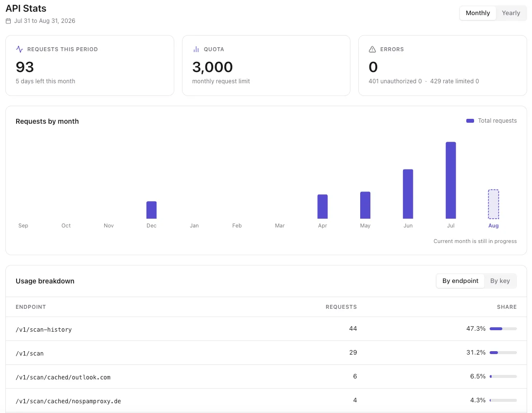Click the ENDPOINT column header
This screenshot has height=413, width=532.
pos(31,307)
